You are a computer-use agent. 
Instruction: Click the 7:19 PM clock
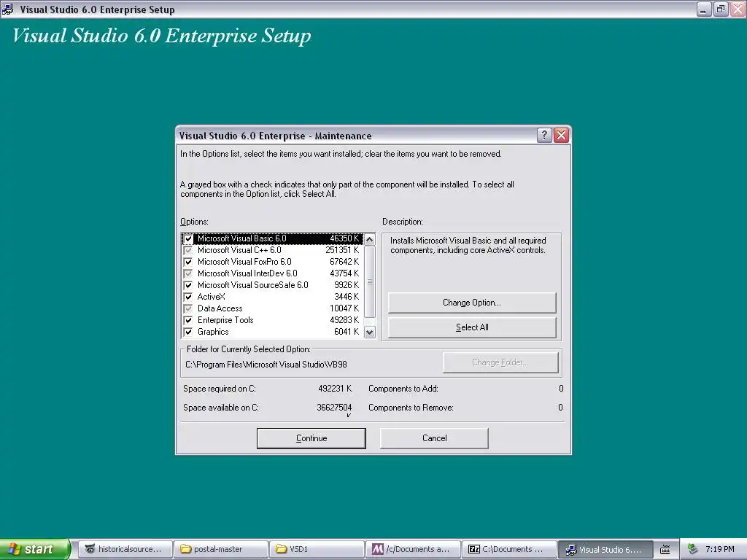(x=720, y=549)
